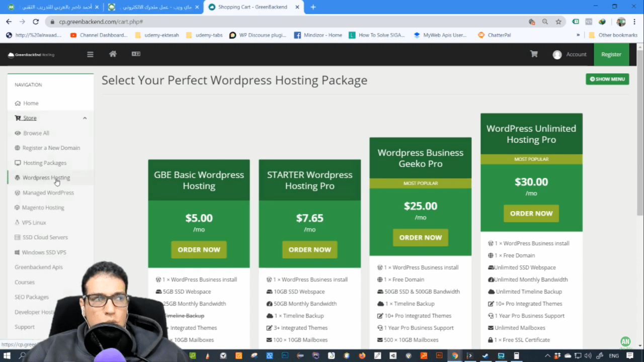Click the zoom magnifier icon in address bar
The width and height of the screenshot is (644, 362).
[545, 22]
